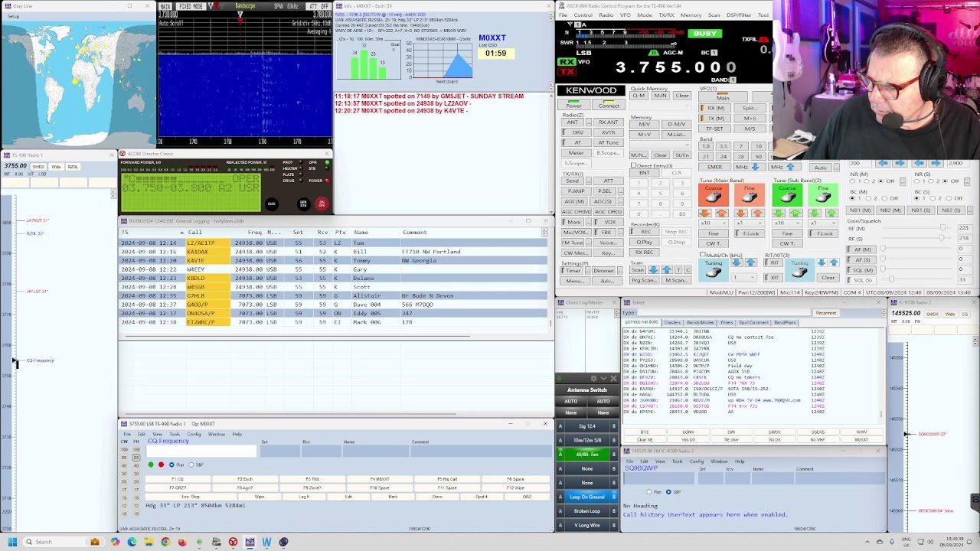Click the Telnet Type command field

724,312
